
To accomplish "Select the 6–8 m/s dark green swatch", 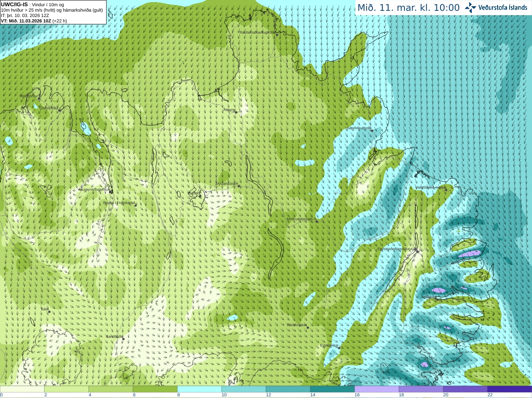I will click(x=155, y=389).
